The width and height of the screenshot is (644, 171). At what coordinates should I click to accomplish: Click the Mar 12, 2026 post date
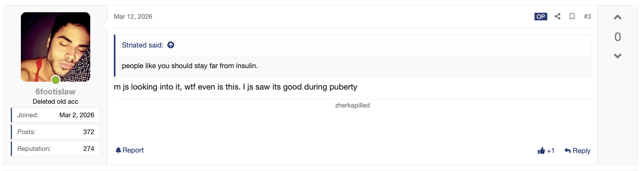(133, 17)
